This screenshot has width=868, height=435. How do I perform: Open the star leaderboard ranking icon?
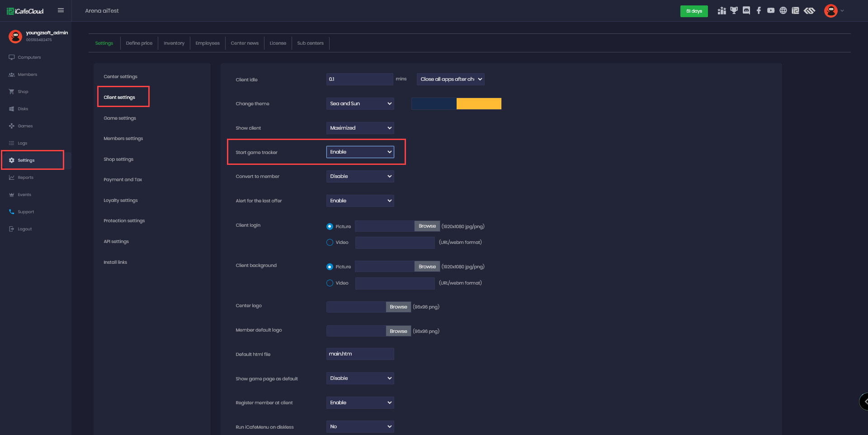click(722, 11)
